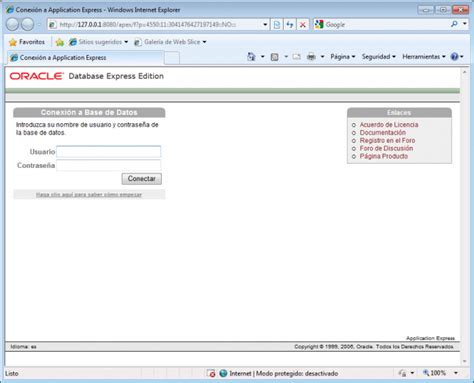Viewport: 474px width, 383px height.
Task: Open the Documentación link
Action: point(383,133)
